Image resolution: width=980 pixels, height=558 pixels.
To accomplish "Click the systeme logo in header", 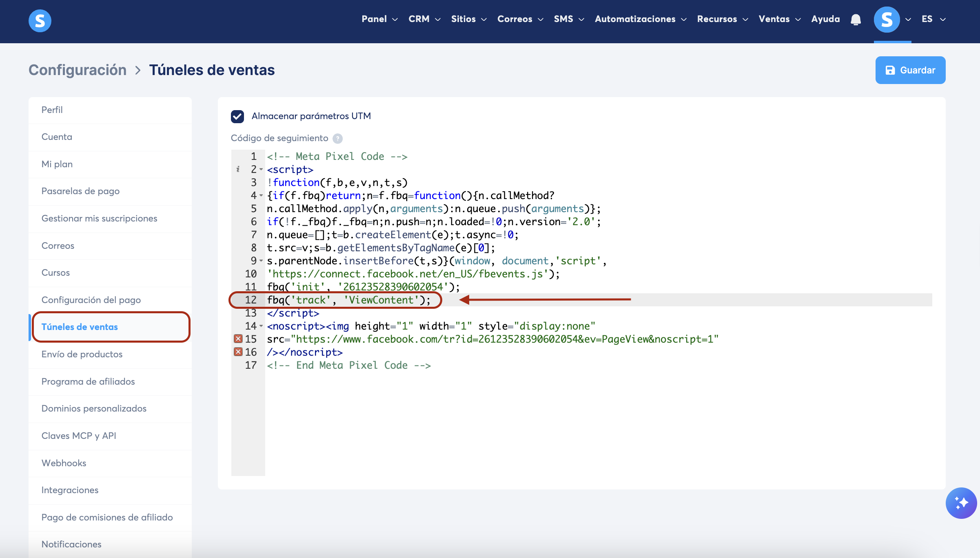I will click(40, 20).
